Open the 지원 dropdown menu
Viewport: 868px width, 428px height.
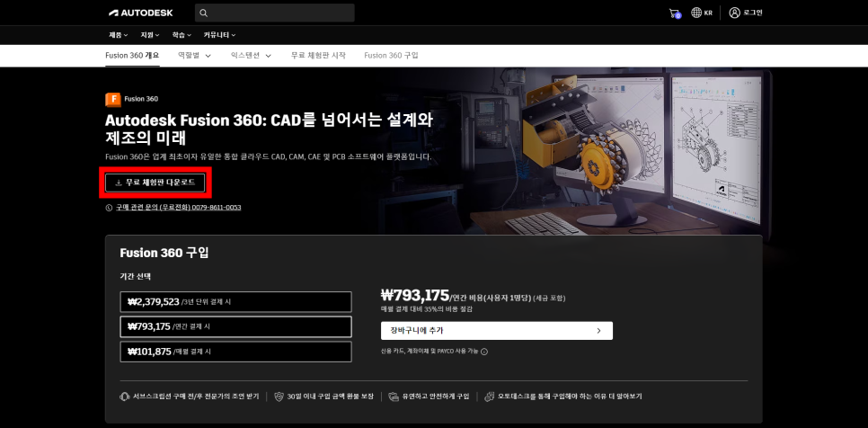[x=150, y=35]
